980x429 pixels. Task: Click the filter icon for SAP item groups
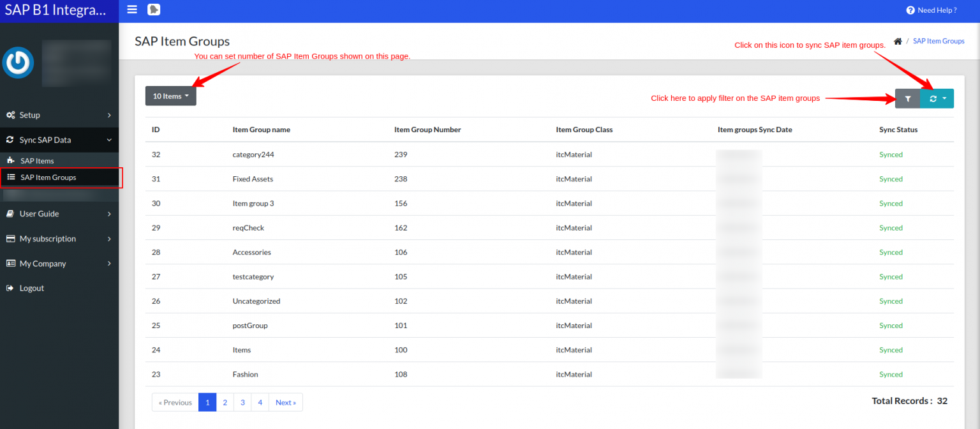(907, 98)
